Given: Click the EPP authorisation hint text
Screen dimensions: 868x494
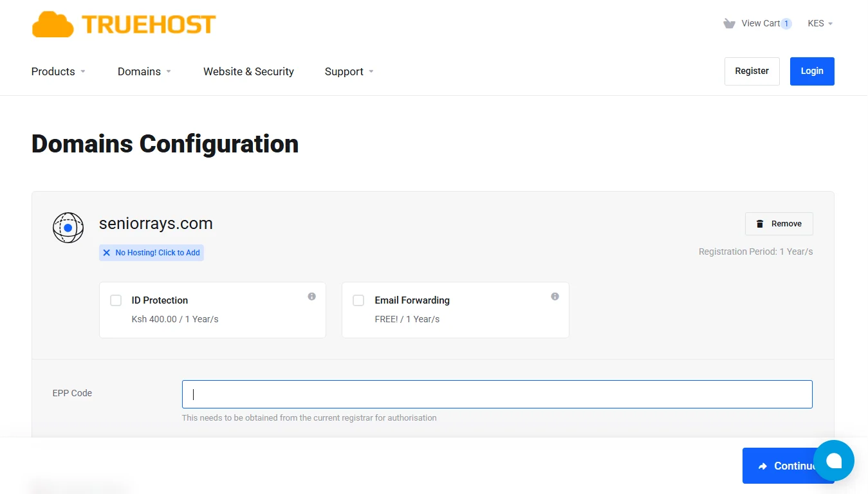Looking at the screenshot, I should pos(309,418).
